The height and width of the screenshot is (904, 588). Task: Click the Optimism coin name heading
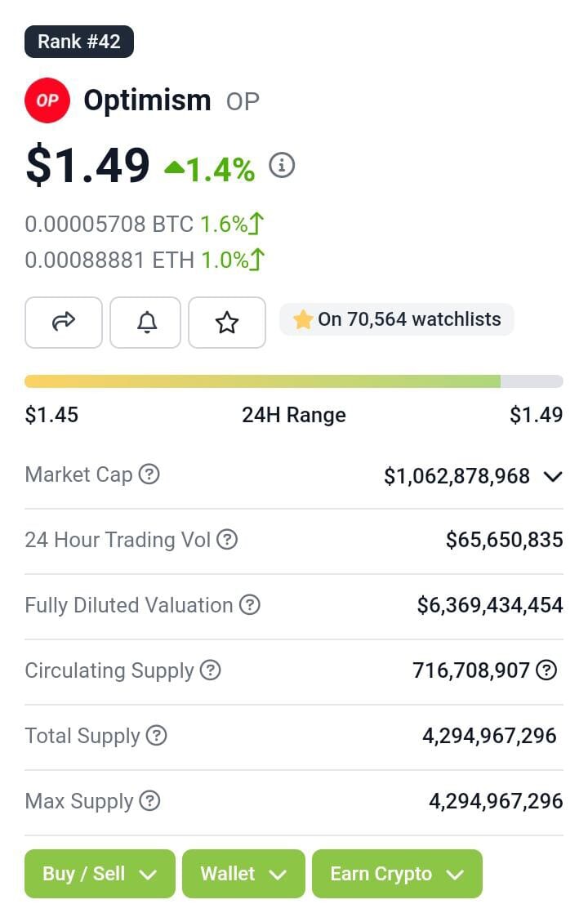tap(148, 100)
